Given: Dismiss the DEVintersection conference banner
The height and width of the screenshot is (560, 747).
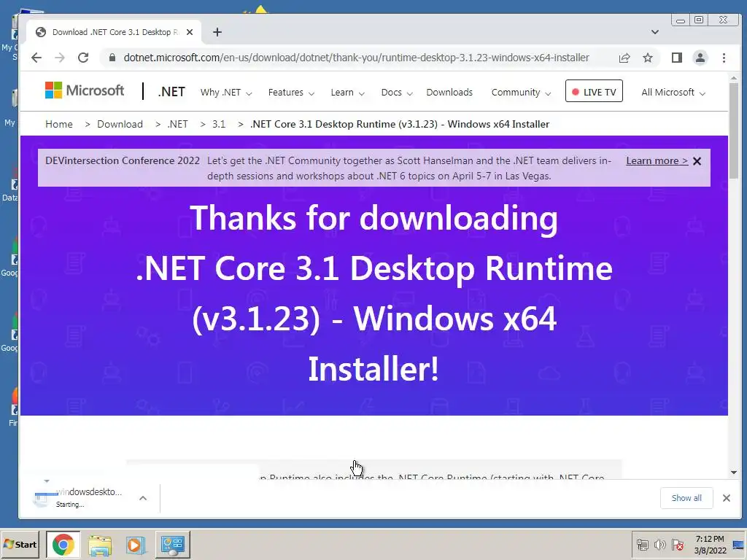Looking at the screenshot, I should (x=697, y=161).
